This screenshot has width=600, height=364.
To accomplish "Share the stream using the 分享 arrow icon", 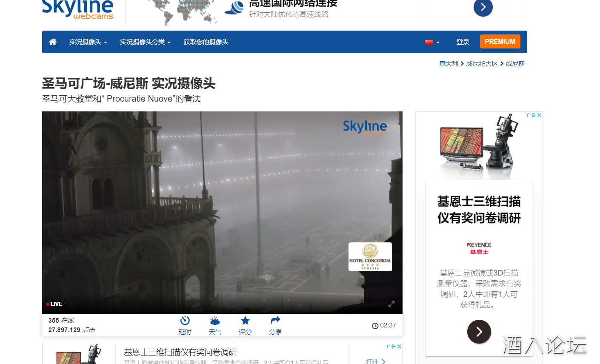I will pos(275,324).
